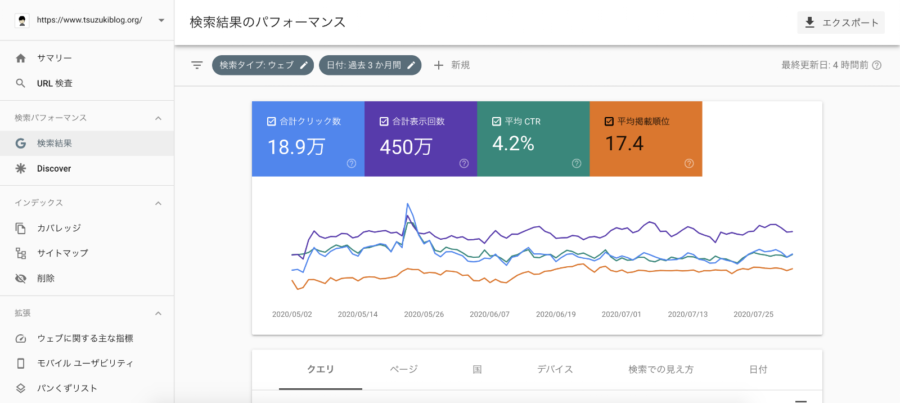900x403 pixels.
Task: Switch to the 国 tab
Action: (477, 370)
